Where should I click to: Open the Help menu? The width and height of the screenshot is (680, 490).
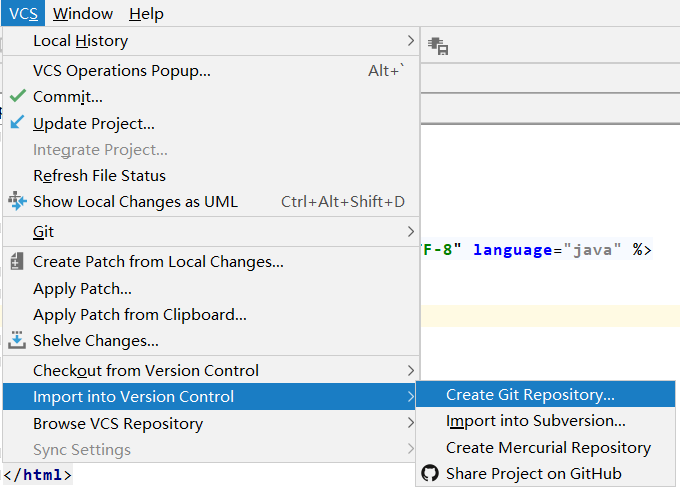click(x=146, y=13)
